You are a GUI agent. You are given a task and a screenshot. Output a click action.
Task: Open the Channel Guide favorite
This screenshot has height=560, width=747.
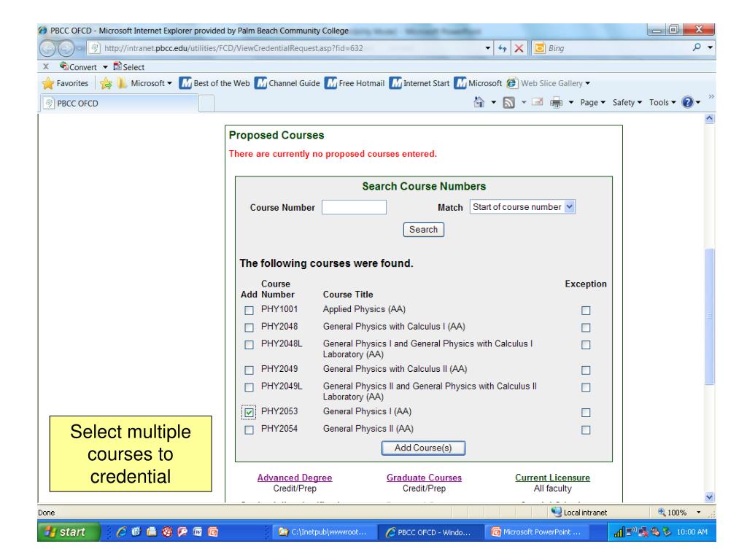click(x=287, y=83)
